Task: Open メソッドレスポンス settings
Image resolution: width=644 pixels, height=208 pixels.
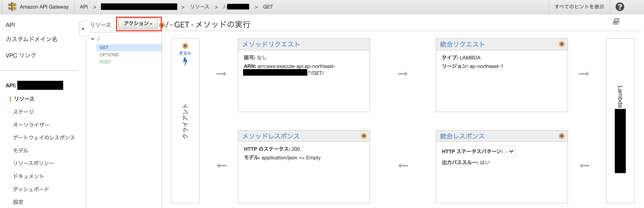Action: (271, 136)
